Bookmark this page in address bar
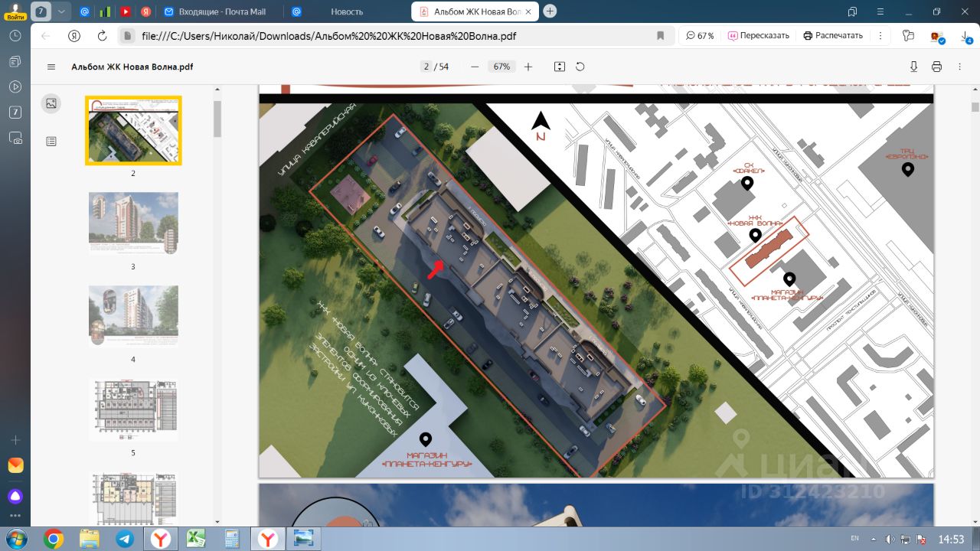The image size is (980, 551). coord(660,36)
